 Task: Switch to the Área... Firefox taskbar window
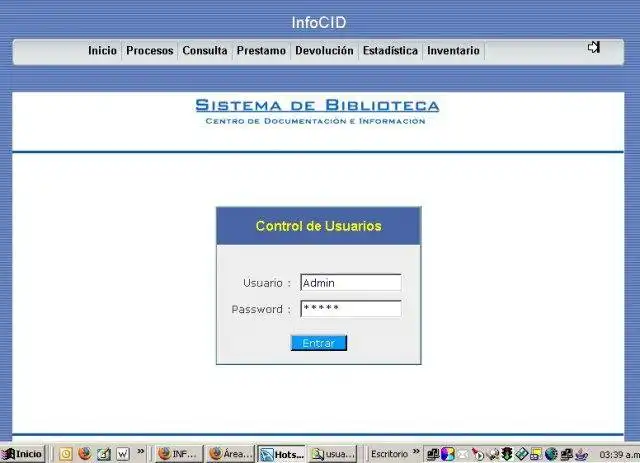coord(230,454)
